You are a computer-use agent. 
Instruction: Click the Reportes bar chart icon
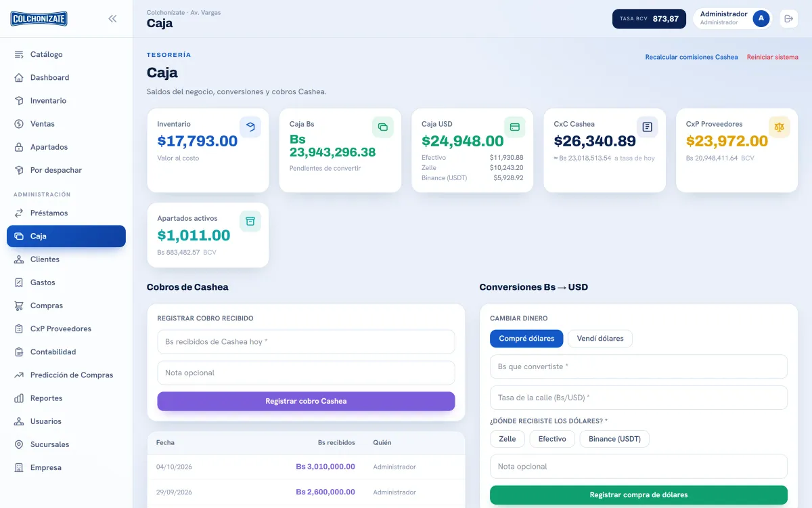(x=19, y=398)
